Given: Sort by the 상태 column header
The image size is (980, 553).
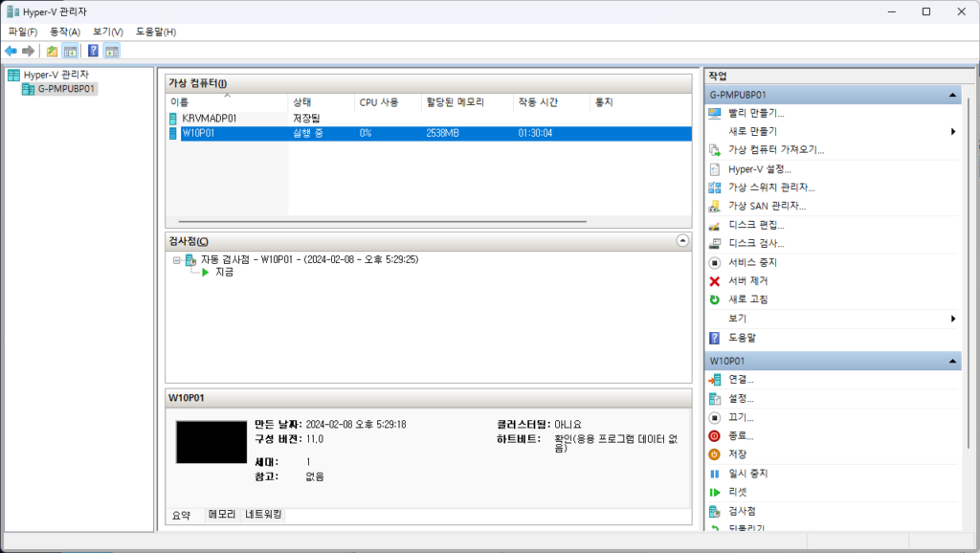Looking at the screenshot, I should point(322,101).
